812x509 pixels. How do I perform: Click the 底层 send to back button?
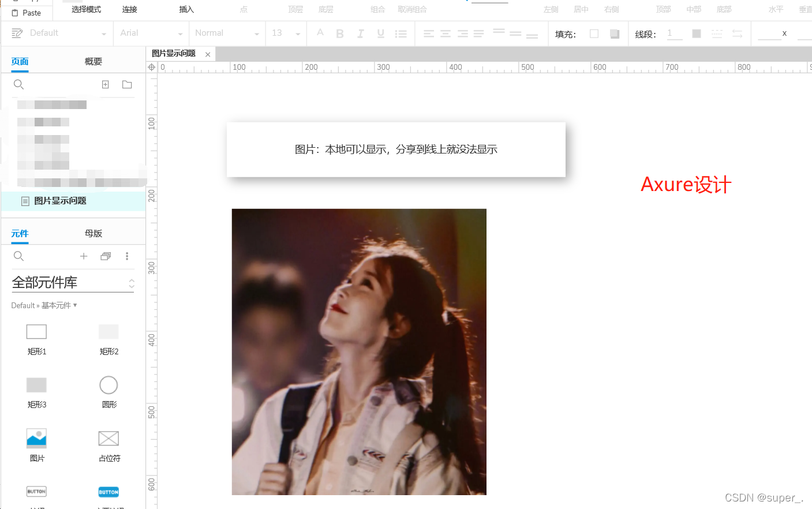[325, 9]
